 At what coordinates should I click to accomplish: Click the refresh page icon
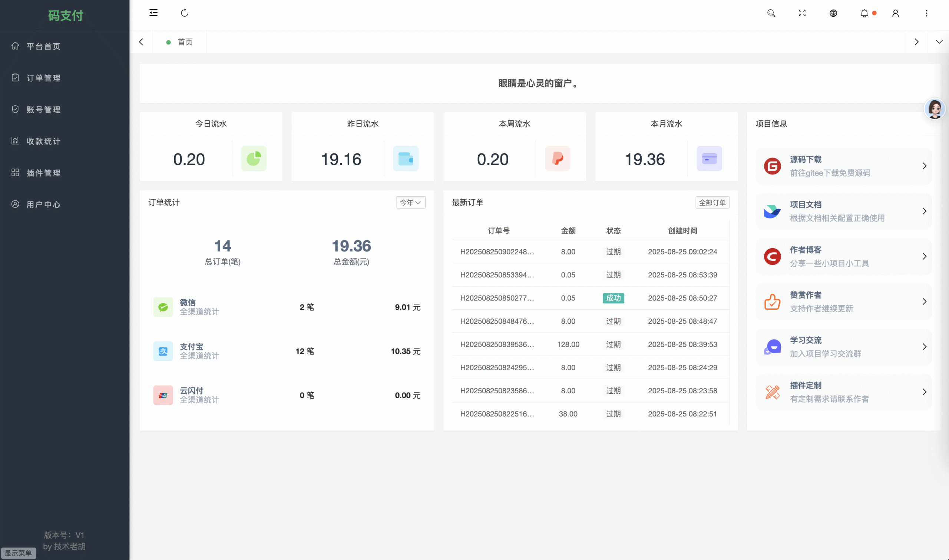pyautogui.click(x=184, y=13)
